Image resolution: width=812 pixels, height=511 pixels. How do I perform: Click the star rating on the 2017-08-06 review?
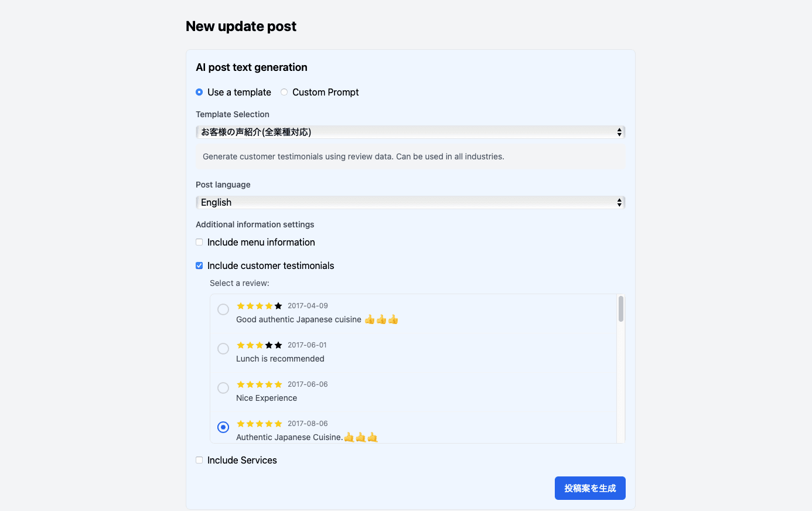[x=259, y=423]
